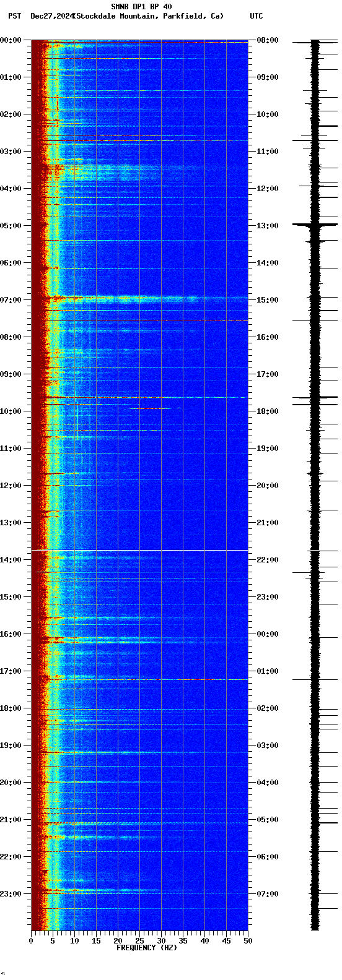Screen dimensions: 342x980
Task: Click the largest seismogram spike near 13:00 UTC
Action: coord(315,225)
